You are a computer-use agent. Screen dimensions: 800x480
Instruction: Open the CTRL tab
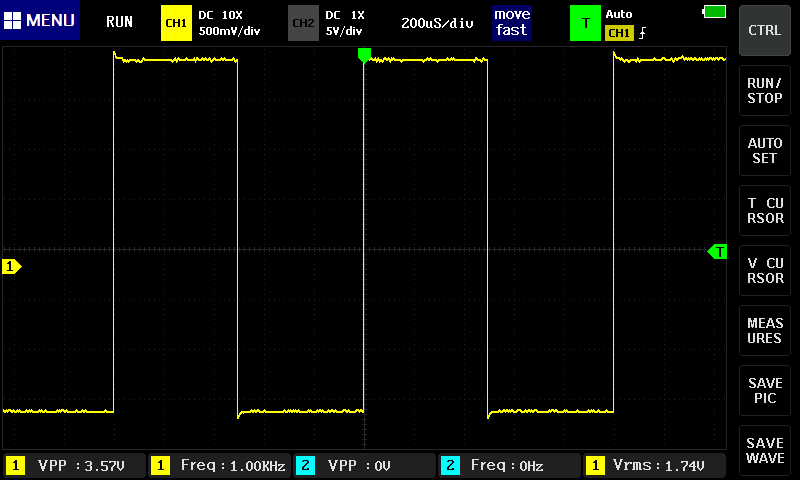[x=765, y=30]
